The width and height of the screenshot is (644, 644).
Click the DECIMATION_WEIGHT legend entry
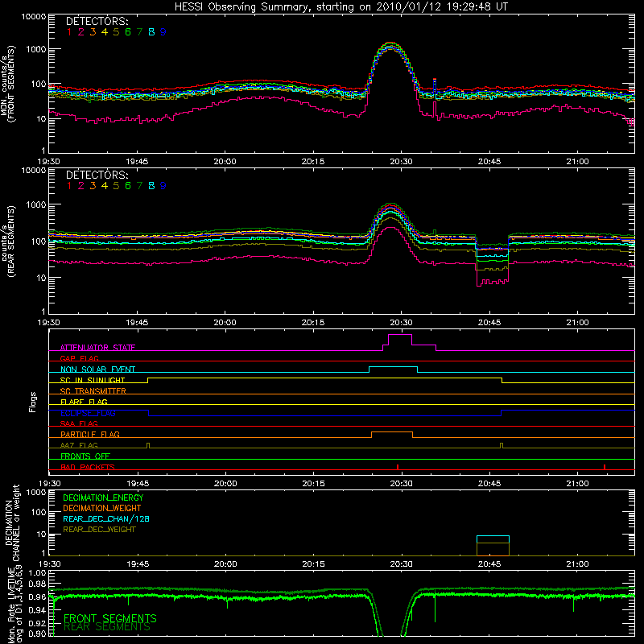click(102, 509)
